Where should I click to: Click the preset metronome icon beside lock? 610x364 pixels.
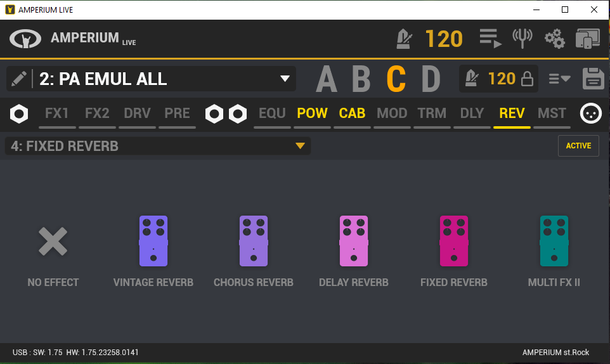tap(472, 79)
